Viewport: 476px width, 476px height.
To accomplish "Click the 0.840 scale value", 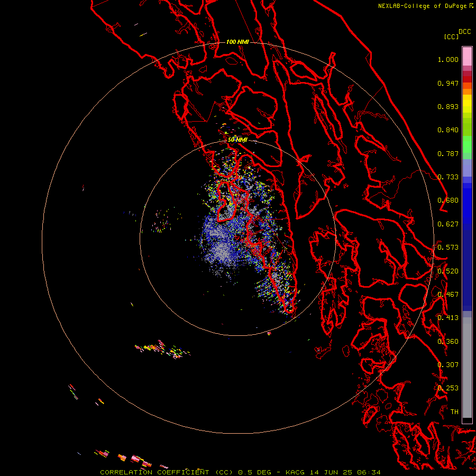I will click(x=448, y=130).
